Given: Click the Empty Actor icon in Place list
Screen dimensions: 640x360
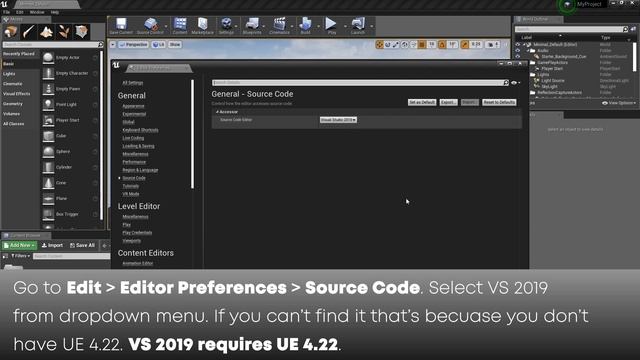Looking at the screenshot, I should coord(48,58).
